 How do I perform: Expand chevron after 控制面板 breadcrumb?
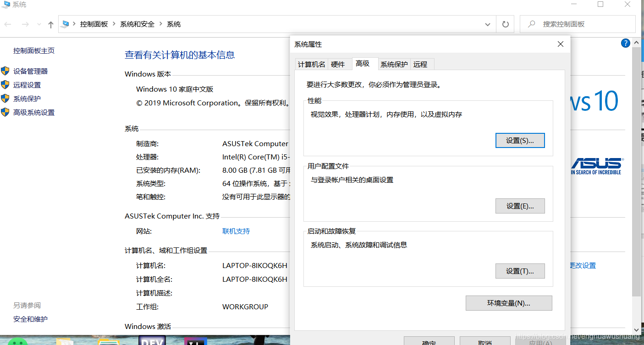pyautogui.click(x=114, y=24)
